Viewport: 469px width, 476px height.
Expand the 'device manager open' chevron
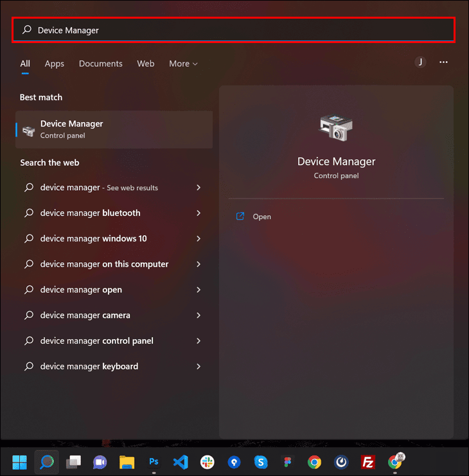click(199, 290)
